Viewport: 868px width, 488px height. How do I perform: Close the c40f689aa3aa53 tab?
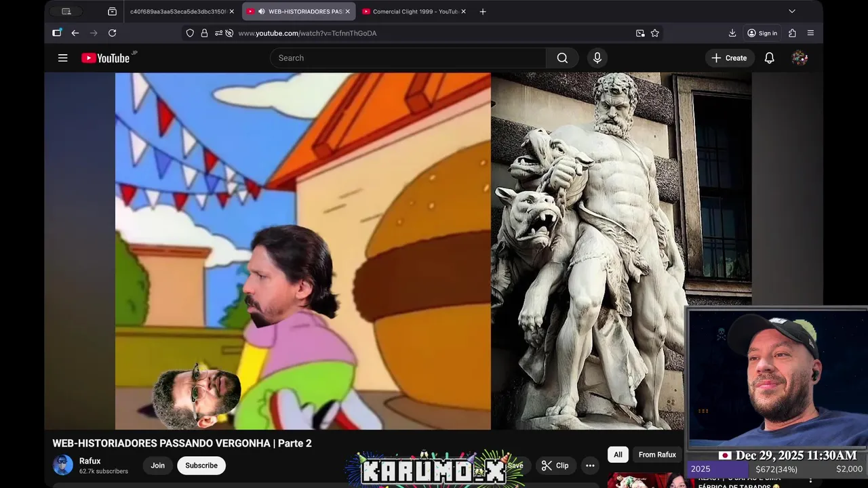(x=231, y=12)
